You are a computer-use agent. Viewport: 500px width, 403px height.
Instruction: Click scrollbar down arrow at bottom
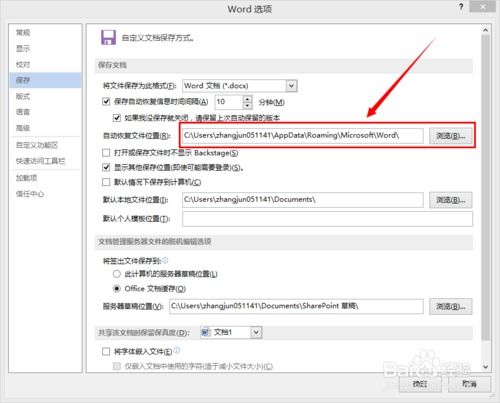point(485,367)
